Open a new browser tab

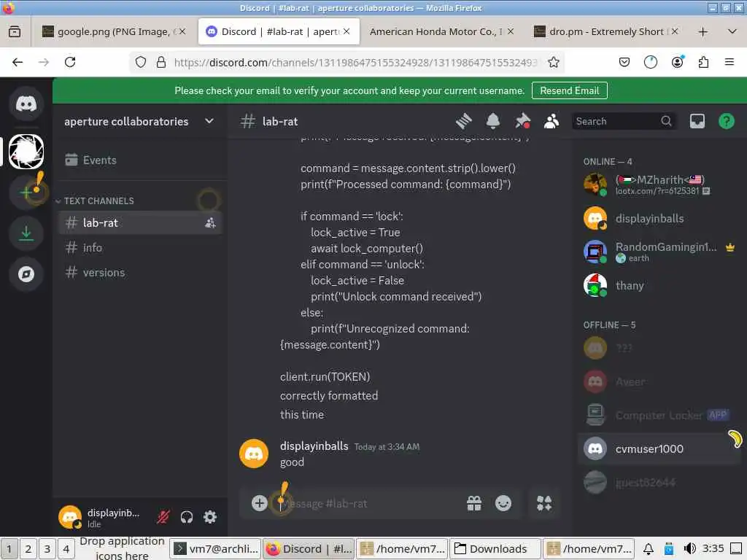coord(703,32)
